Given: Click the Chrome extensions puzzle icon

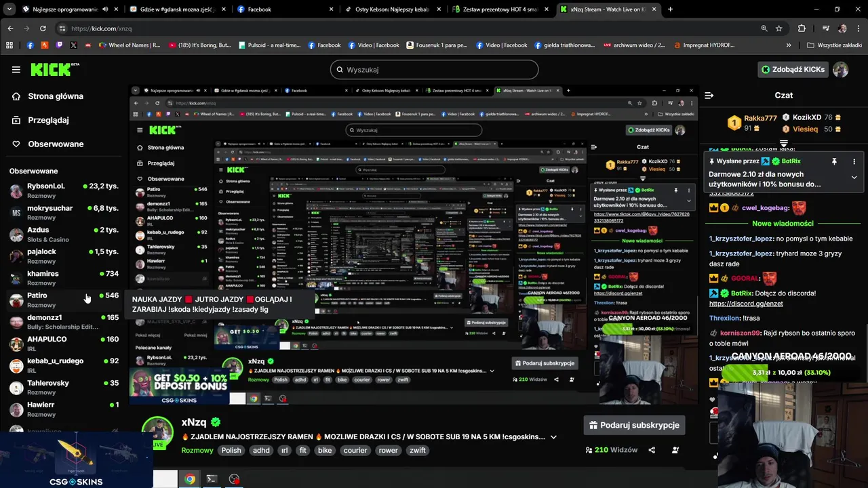Looking at the screenshot, I should click(x=802, y=28).
